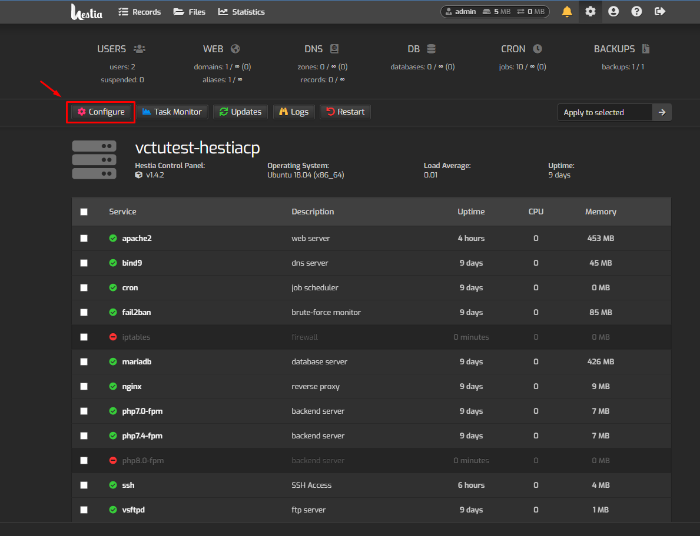Screen dimensions: 700x536
Task: Open the Records menu
Action: point(140,12)
